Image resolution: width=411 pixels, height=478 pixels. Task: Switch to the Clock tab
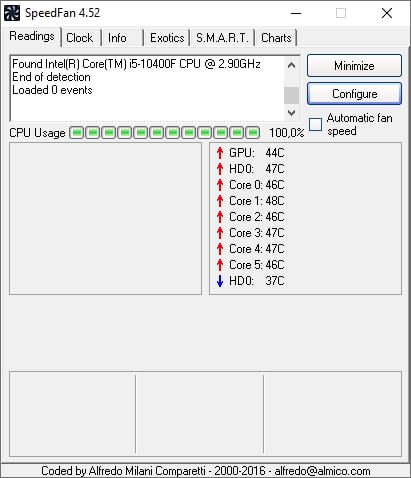pos(80,38)
